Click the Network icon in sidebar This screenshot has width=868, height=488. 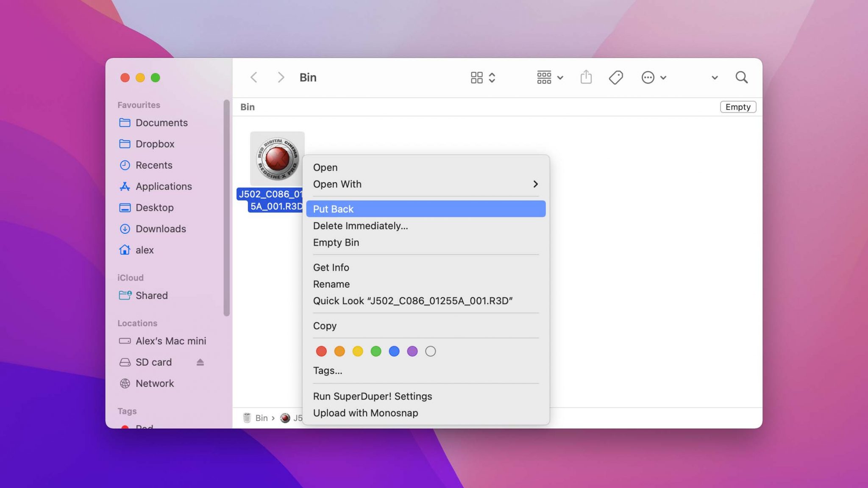coord(125,383)
